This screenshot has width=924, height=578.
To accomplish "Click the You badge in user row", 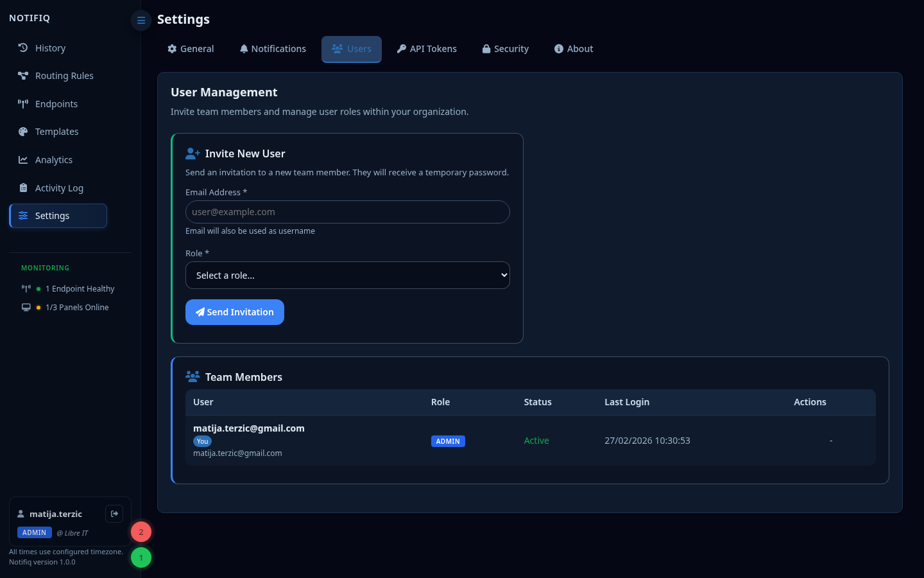I will pos(202,441).
